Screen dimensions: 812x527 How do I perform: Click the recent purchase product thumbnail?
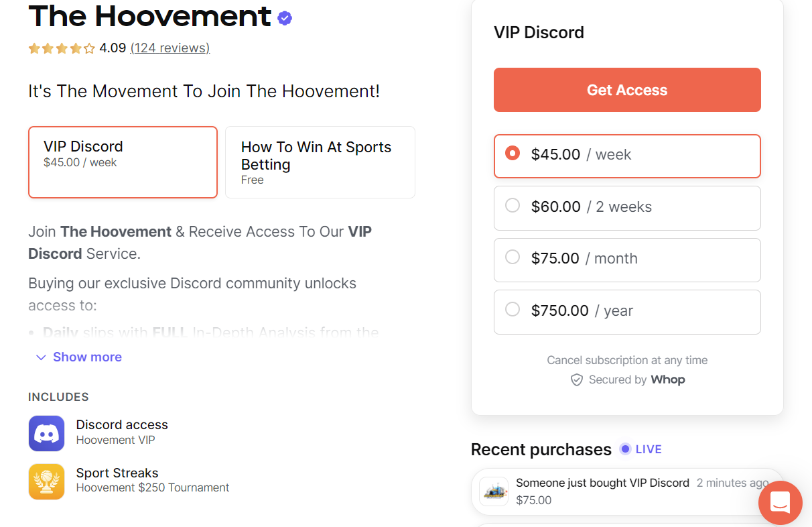494,491
